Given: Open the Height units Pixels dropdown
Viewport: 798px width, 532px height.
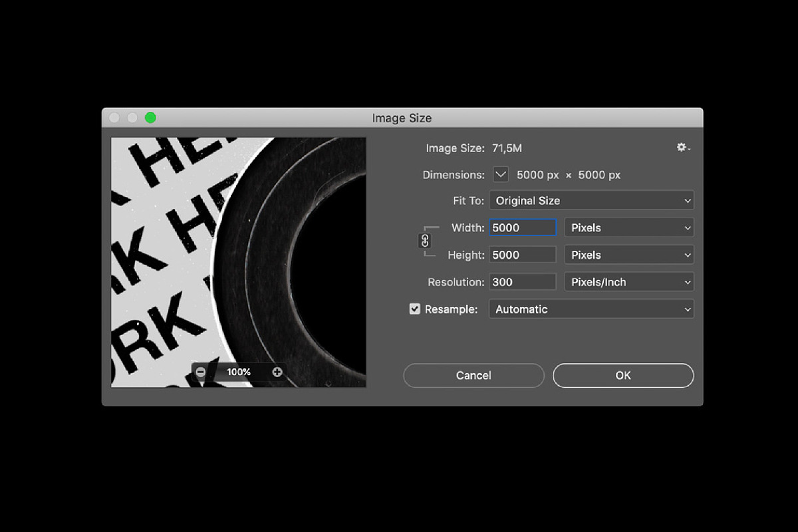Looking at the screenshot, I should tap(628, 254).
